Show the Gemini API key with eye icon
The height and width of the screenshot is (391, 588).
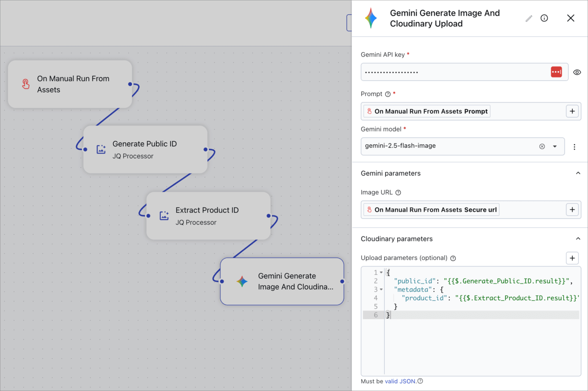(x=577, y=72)
